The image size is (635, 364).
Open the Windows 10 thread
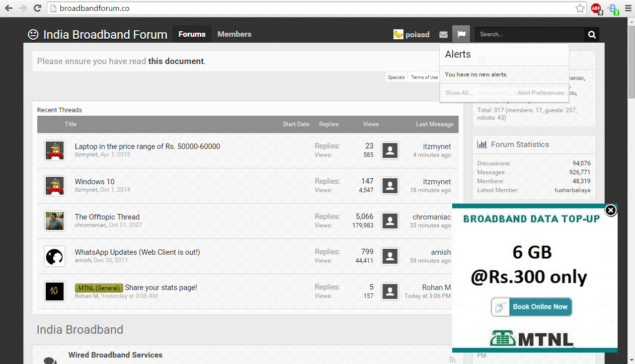[94, 181]
